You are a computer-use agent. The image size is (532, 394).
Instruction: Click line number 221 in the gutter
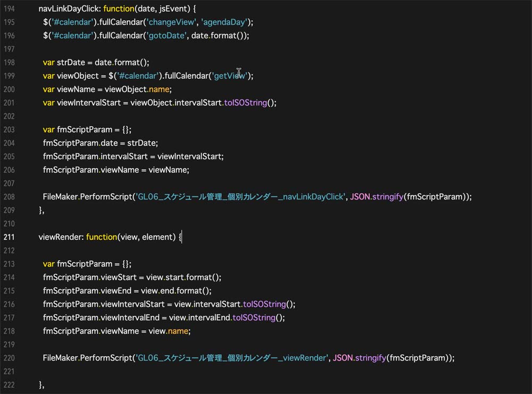[x=9, y=372]
